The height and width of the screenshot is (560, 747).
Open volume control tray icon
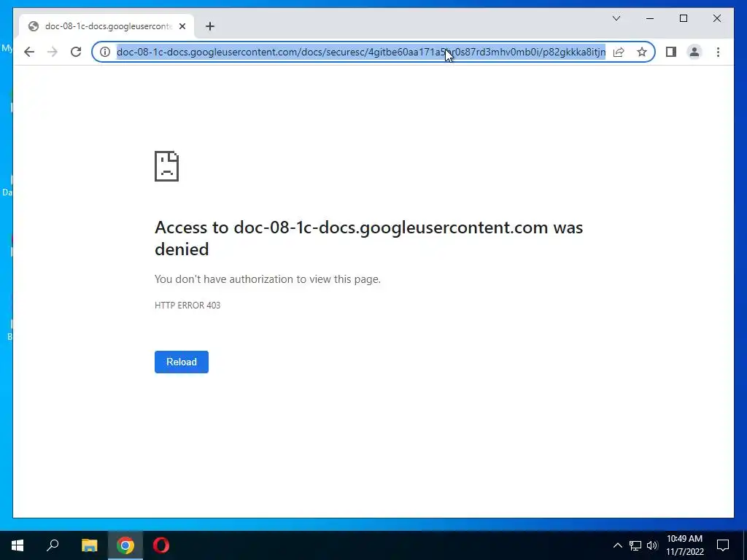[652, 545]
